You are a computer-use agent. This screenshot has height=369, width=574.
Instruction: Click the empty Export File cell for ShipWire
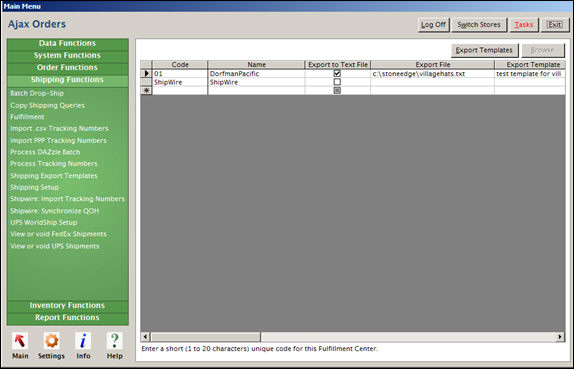(432, 82)
